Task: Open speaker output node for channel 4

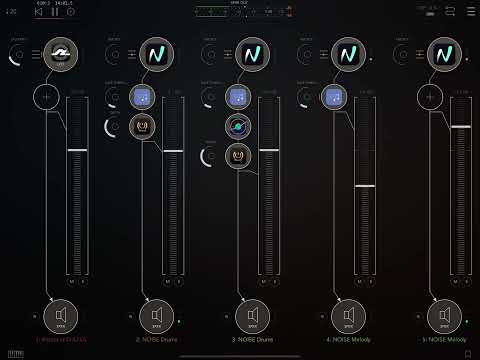Action: 348,316
